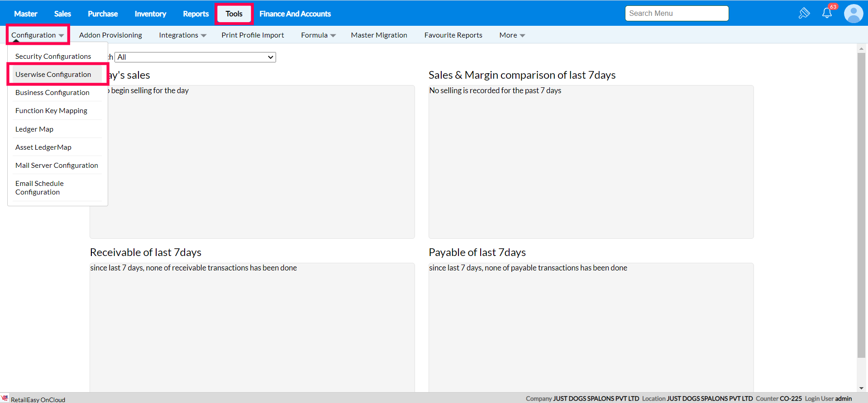
Task: Click the pin icon in the header
Action: pyautogui.click(x=804, y=13)
